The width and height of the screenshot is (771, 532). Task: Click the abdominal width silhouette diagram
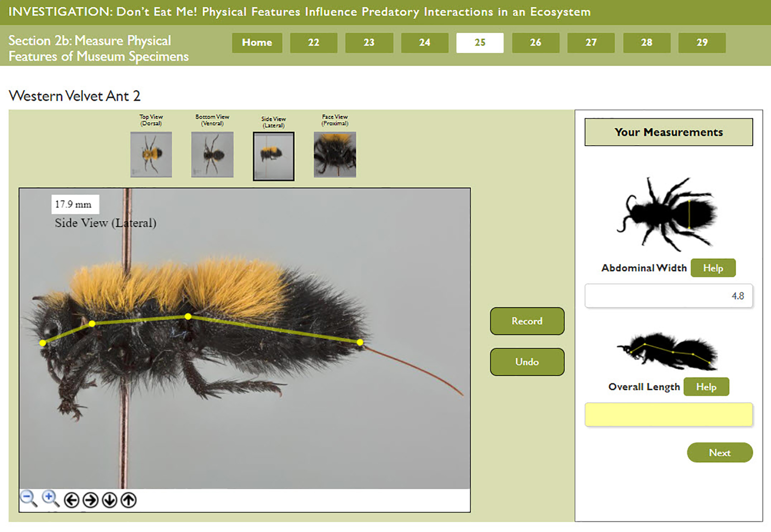tap(667, 214)
